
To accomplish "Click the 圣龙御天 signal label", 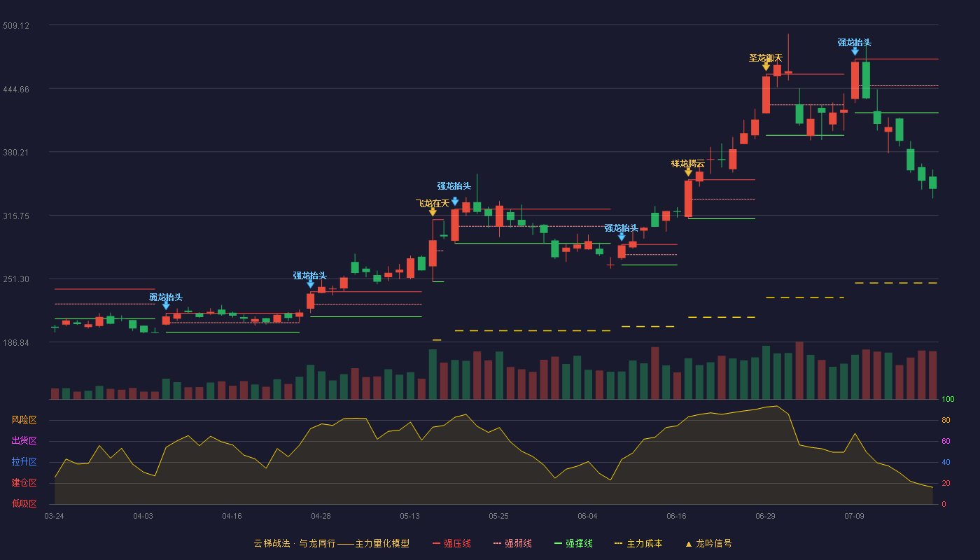I will click(766, 57).
